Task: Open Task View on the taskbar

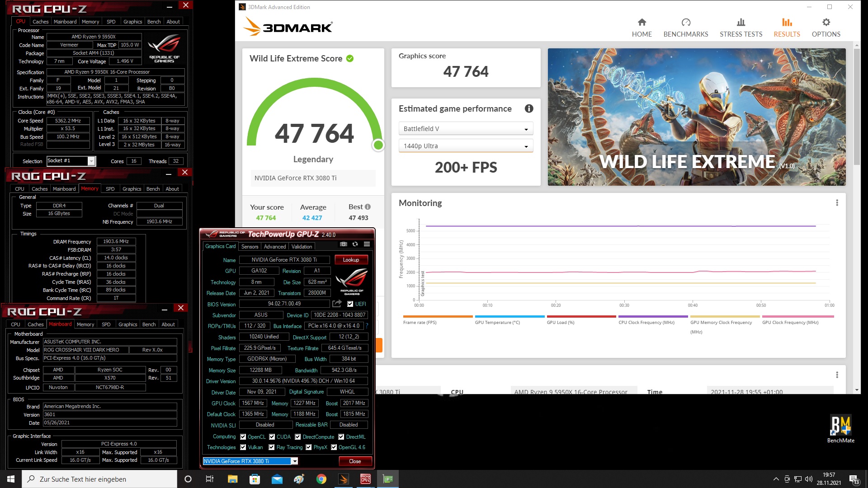Action: click(x=210, y=479)
